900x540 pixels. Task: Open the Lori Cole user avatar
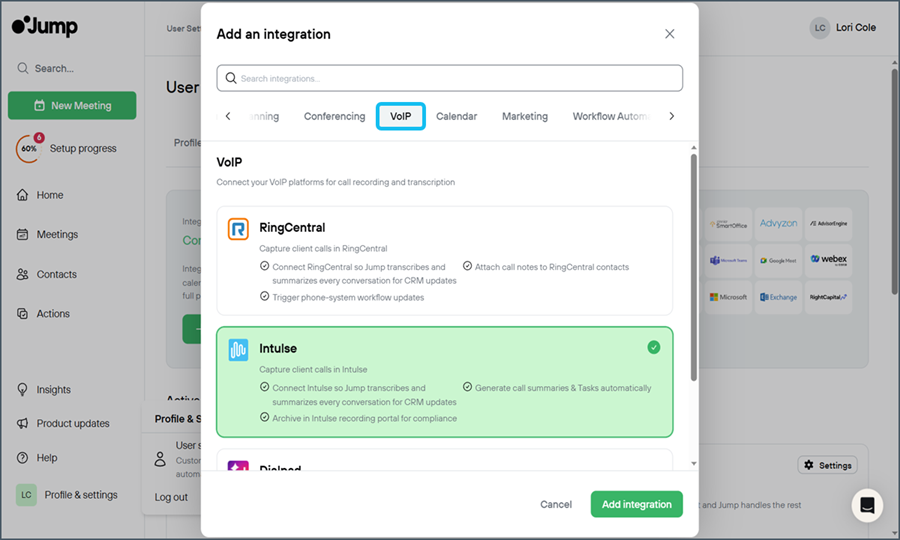pos(820,28)
